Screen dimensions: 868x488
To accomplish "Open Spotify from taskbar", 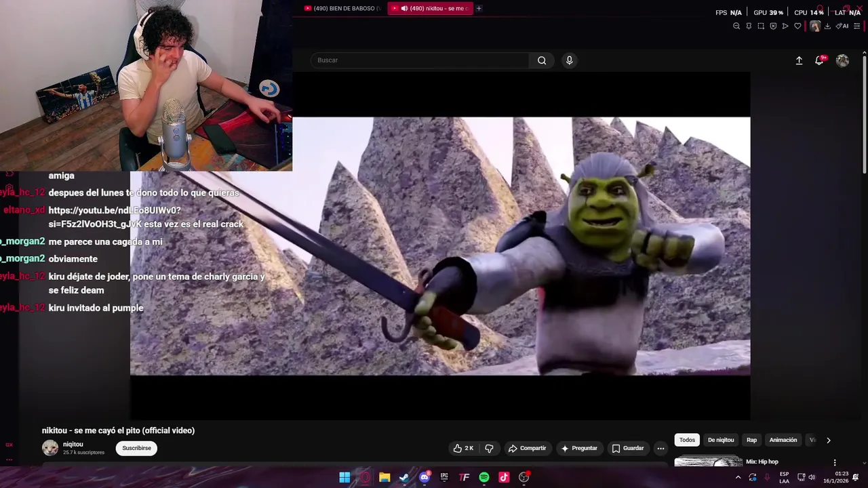I will (x=484, y=477).
